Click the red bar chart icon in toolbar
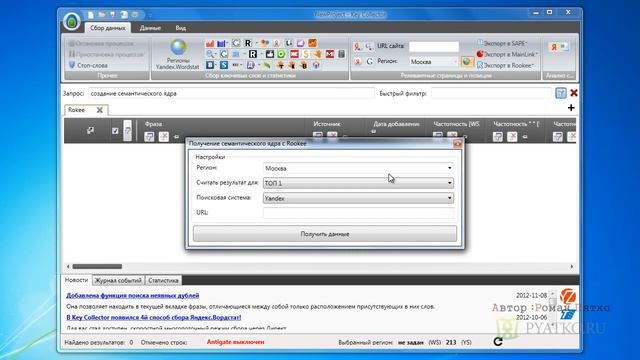Image resolution: width=640 pixels, height=360 pixels. coord(210,43)
